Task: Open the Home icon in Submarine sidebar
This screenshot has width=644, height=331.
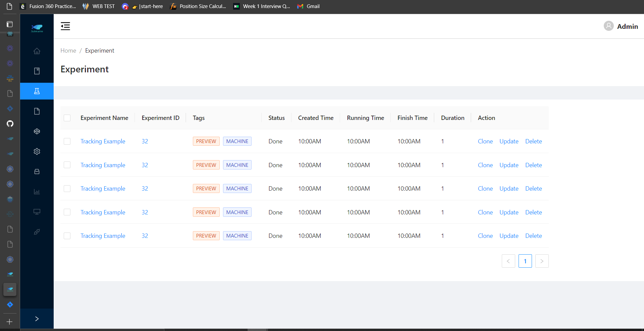Action: pos(37,51)
